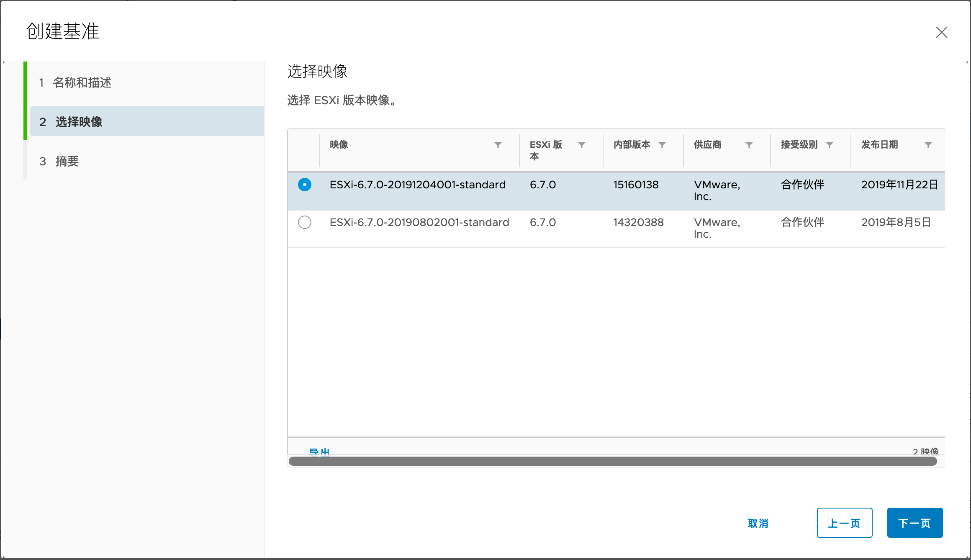Open filter for ESXi 版本 column
The height and width of the screenshot is (560, 971).
(x=581, y=145)
